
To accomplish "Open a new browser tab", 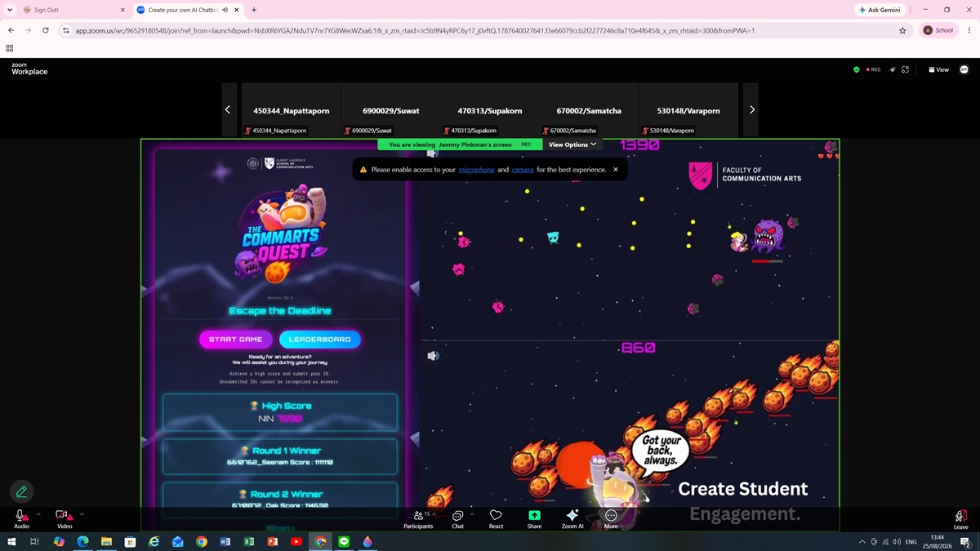I will pyautogui.click(x=254, y=10).
